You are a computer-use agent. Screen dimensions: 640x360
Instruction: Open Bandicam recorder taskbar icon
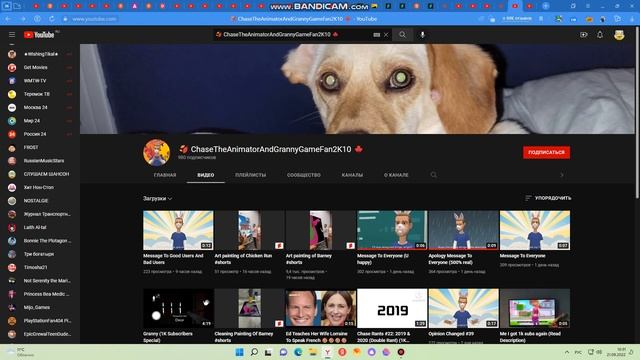401,352
